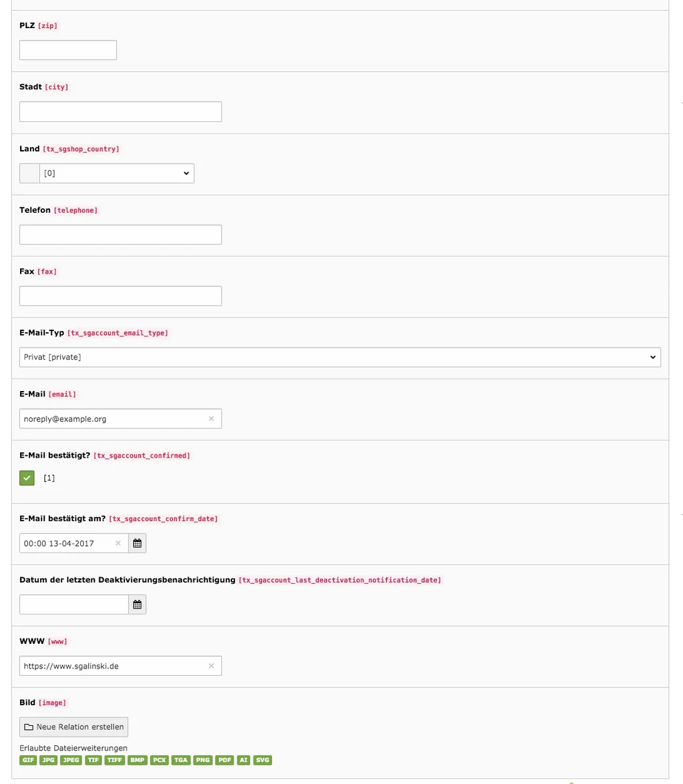
Task: Click the red [tx_sgaccount_confirmed] field label
Action: 141,456
